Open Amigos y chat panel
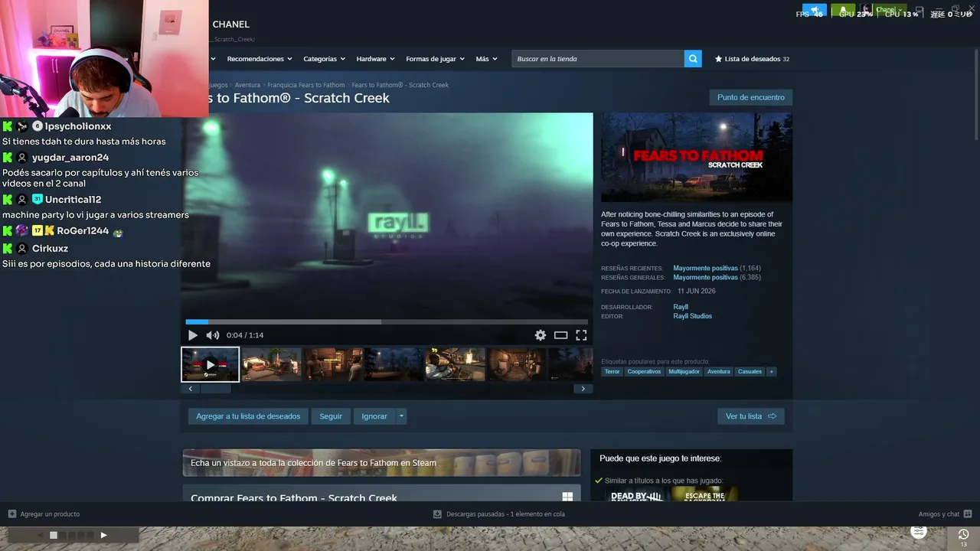The image size is (980, 551). pyautogui.click(x=945, y=514)
